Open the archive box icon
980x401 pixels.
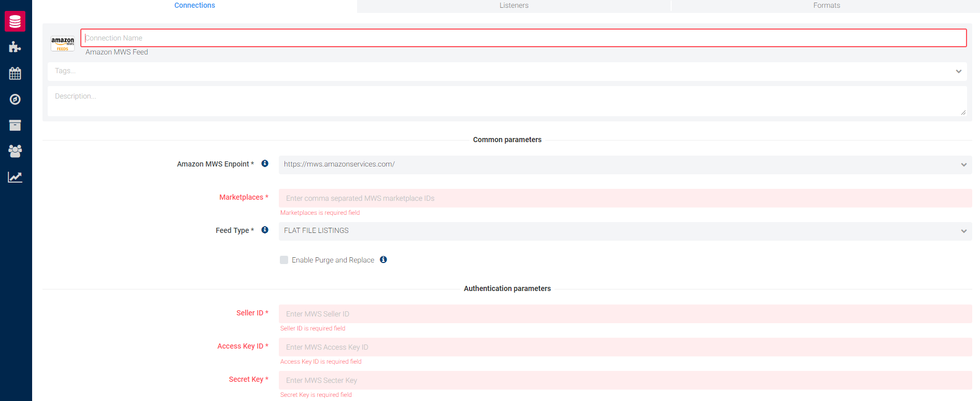point(15,125)
